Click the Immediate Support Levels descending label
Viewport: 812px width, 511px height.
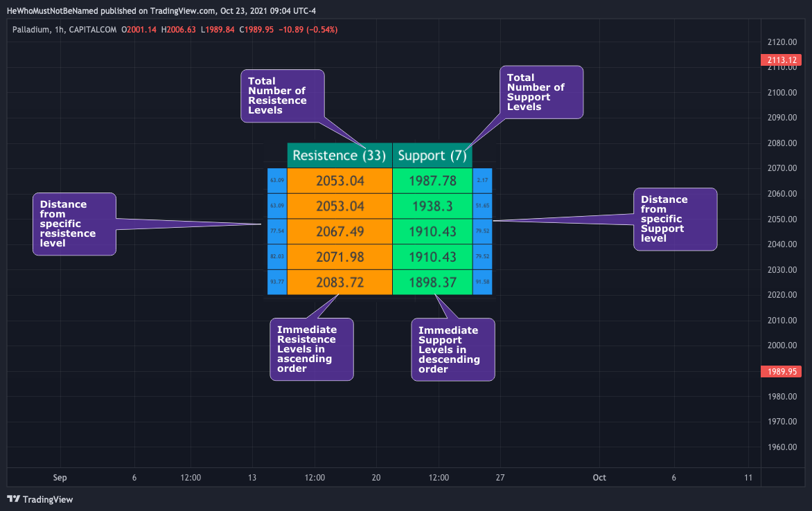coord(453,350)
